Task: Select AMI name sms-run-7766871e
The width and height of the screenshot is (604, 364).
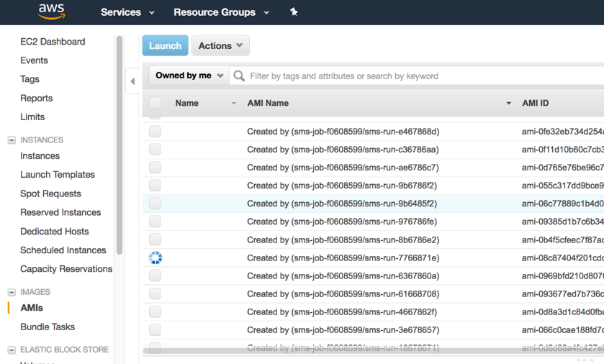Action: tap(343, 258)
